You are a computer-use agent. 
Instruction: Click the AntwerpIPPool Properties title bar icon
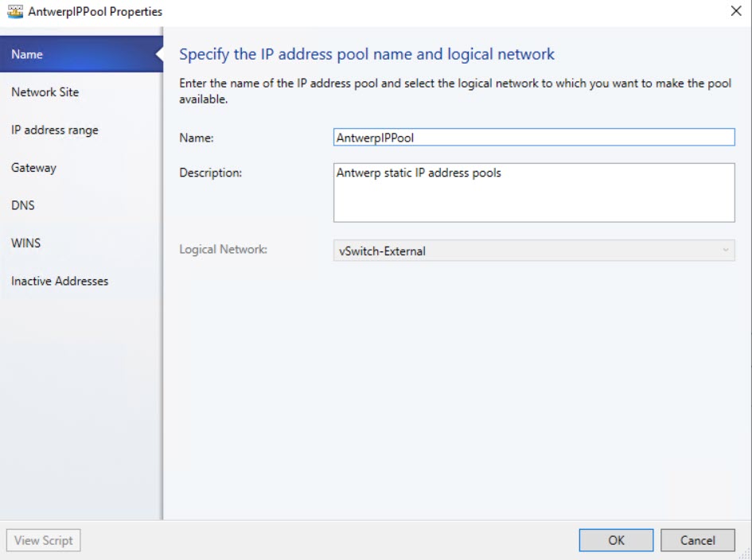(14, 11)
